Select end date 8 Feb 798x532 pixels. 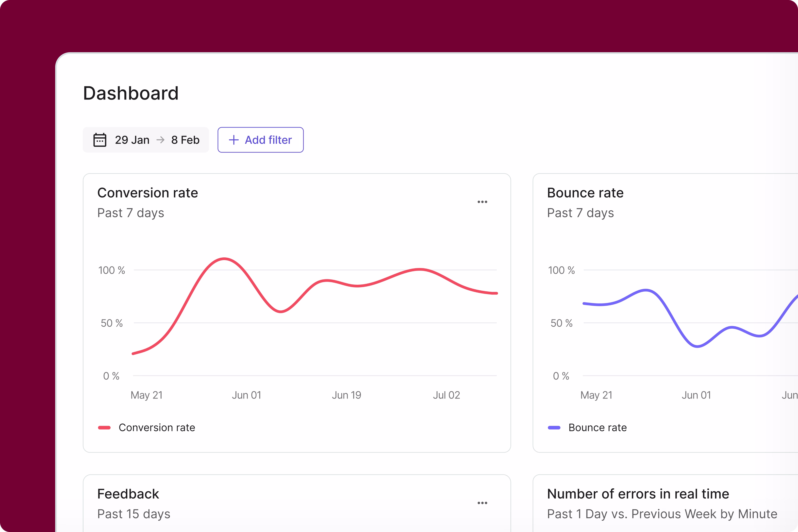click(x=185, y=140)
